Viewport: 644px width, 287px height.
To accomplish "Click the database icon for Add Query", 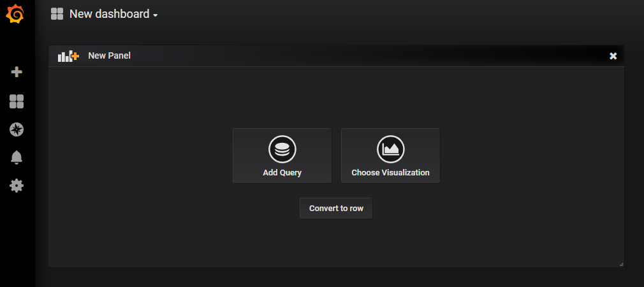I will click(x=282, y=149).
